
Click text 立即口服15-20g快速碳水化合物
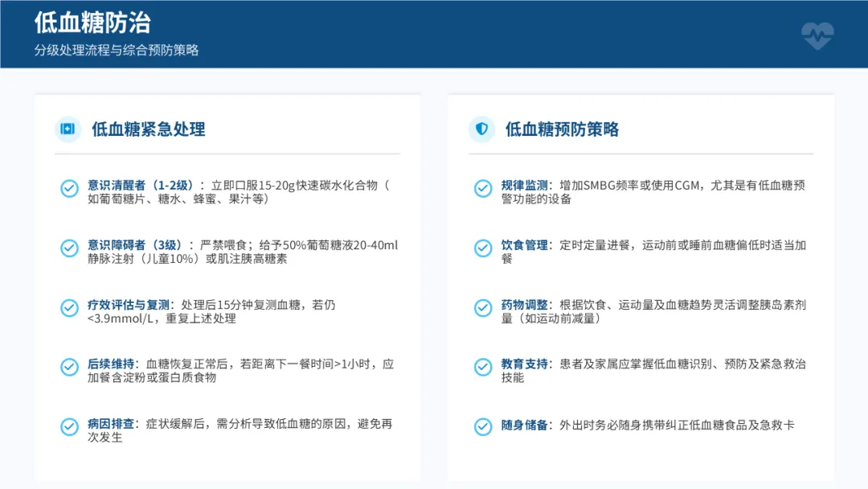(294, 186)
